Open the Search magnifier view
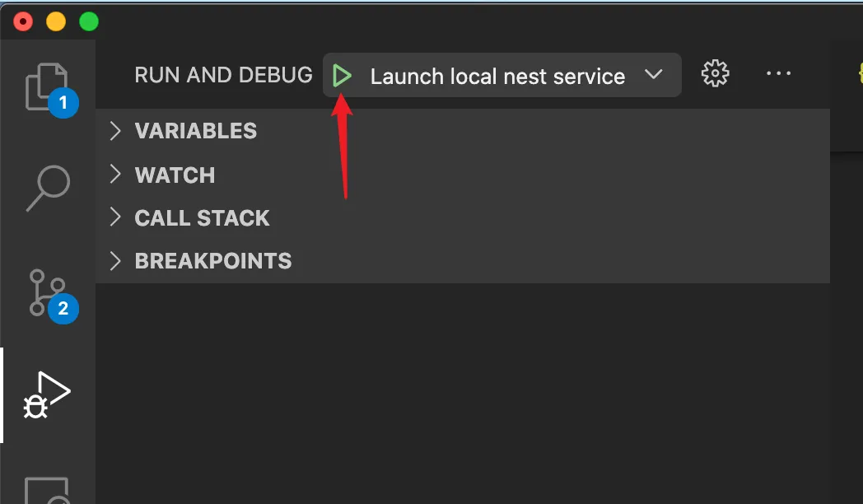This screenshot has width=863, height=504. (x=48, y=188)
